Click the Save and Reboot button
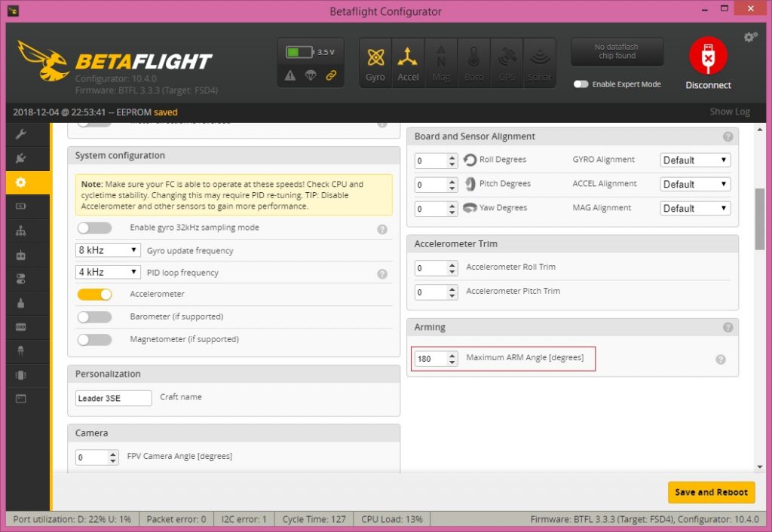 pos(711,492)
